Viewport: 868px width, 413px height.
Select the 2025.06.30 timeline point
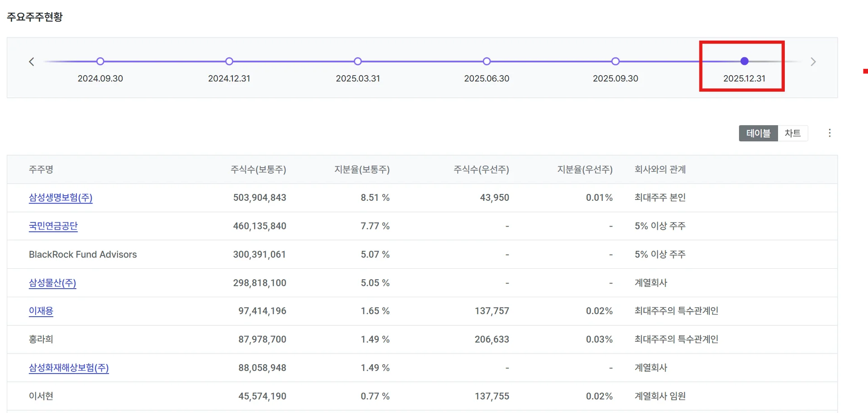pyautogui.click(x=487, y=62)
